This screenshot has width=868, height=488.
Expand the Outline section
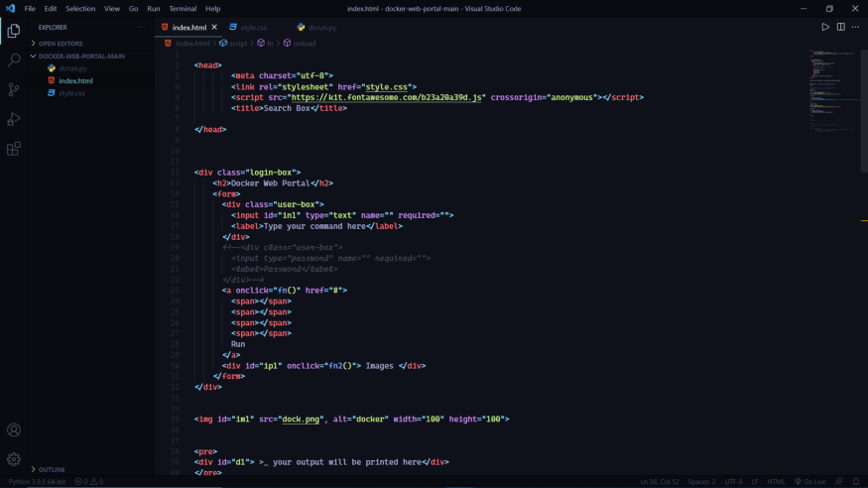[52, 469]
